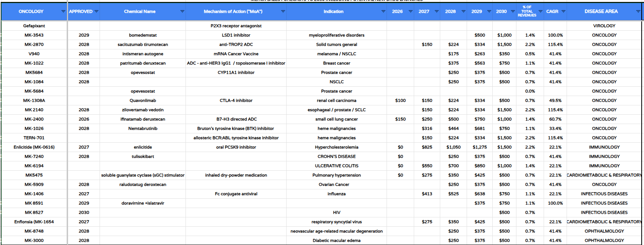644x245 pixels.
Task: Select the mRNA Cancer Vaccine cell
Action: click(x=236, y=54)
